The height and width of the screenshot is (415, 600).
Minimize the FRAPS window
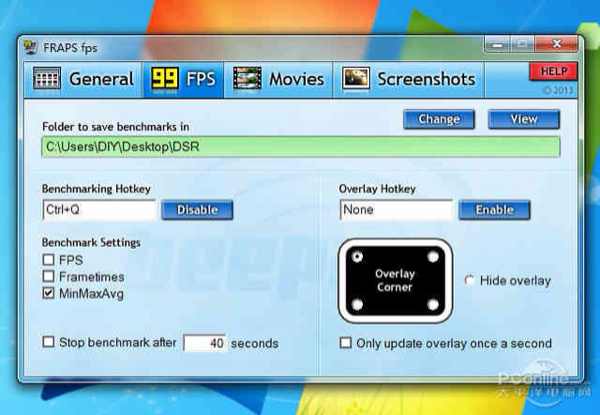pyautogui.click(x=497, y=45)
